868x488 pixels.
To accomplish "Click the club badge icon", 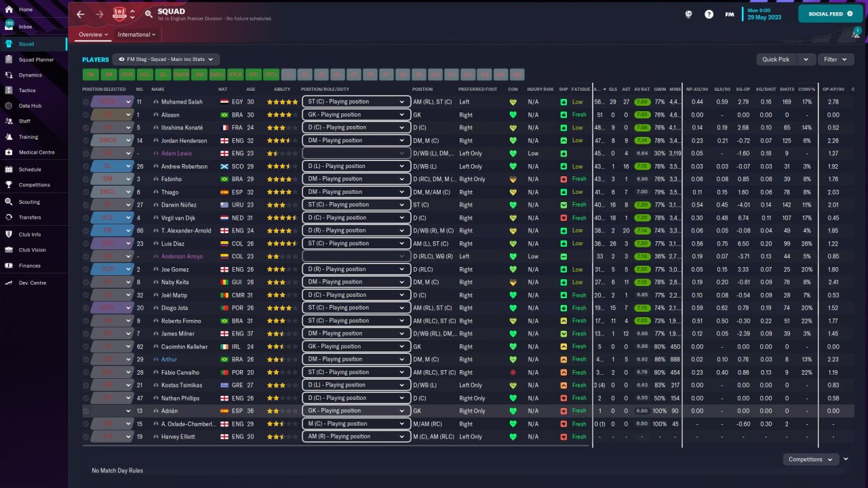I will tap(120, 14).
